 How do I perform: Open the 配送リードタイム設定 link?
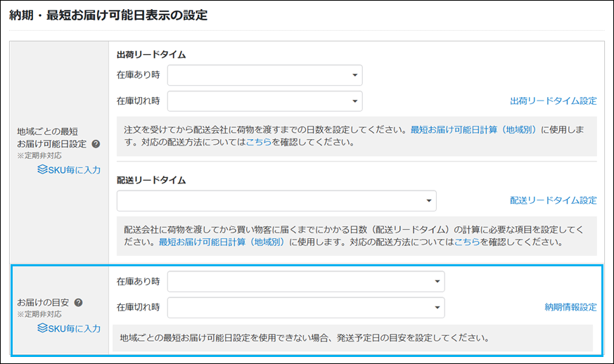tap(553, 201)
